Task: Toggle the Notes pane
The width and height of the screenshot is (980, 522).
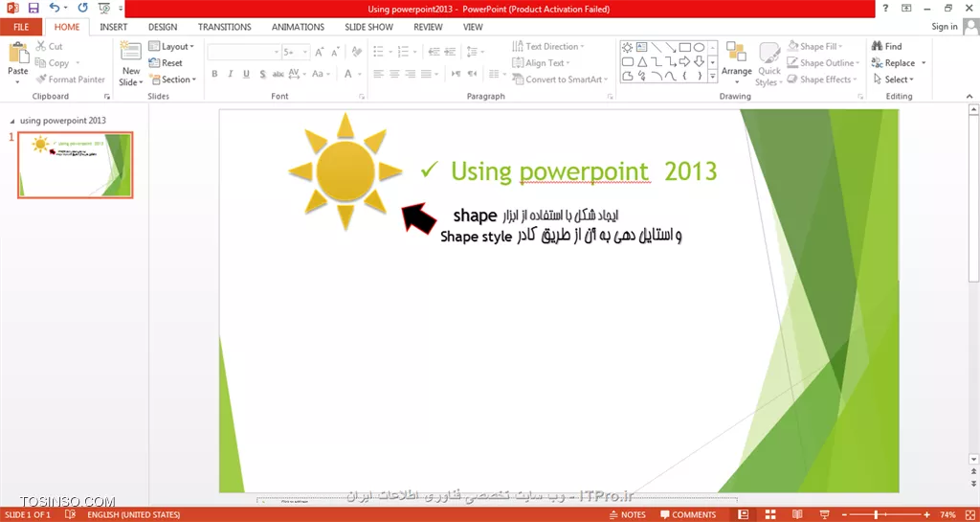Action: (628, 514)
